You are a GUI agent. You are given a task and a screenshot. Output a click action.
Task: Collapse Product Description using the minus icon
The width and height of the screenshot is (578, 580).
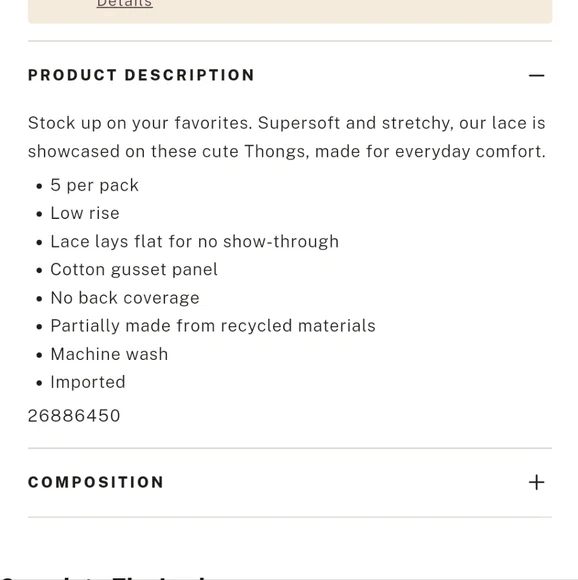[536, 75]
